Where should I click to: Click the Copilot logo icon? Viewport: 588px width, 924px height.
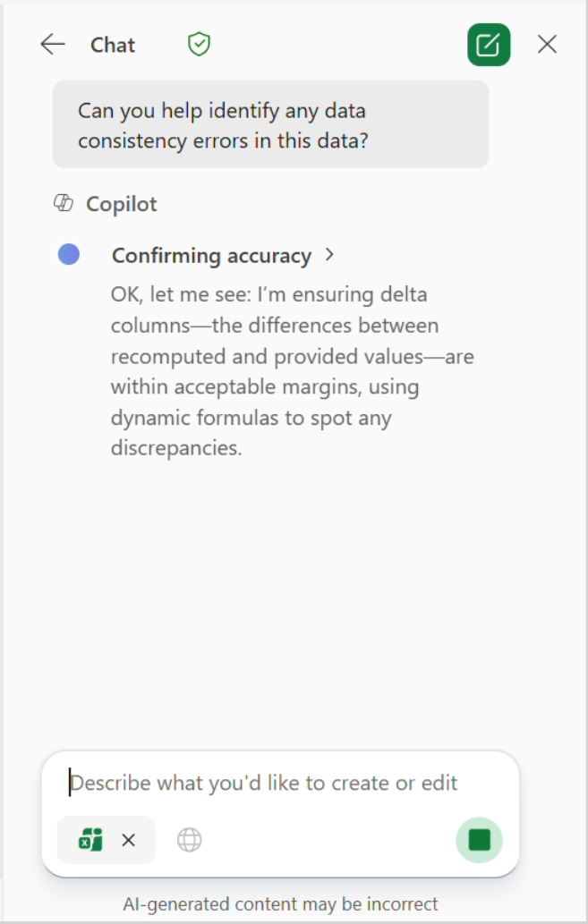tap(62, 203)
